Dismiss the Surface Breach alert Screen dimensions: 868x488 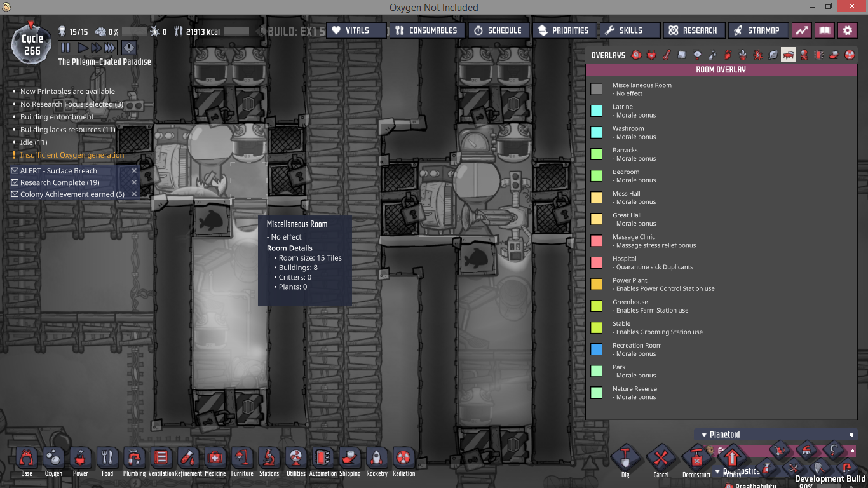[134, 171]
